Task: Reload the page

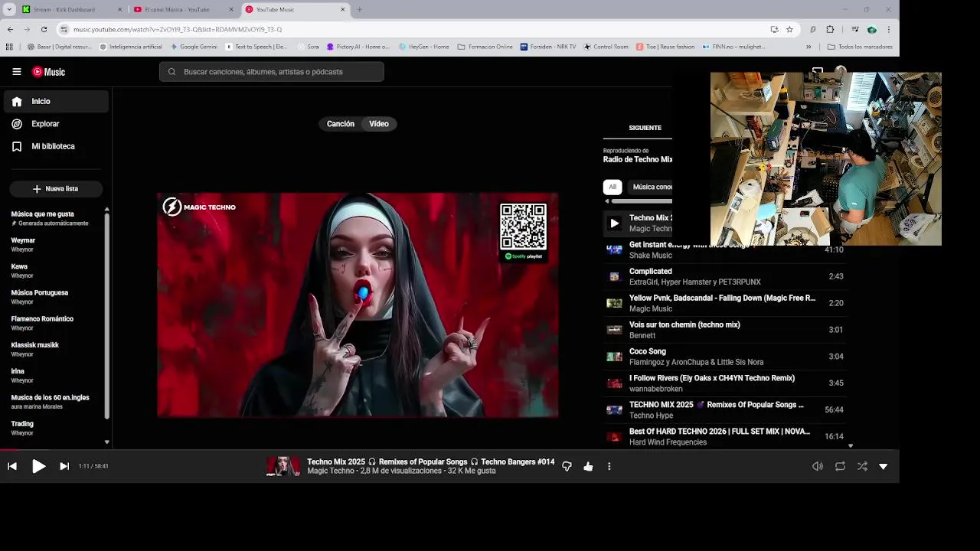Action: (44, 29)
